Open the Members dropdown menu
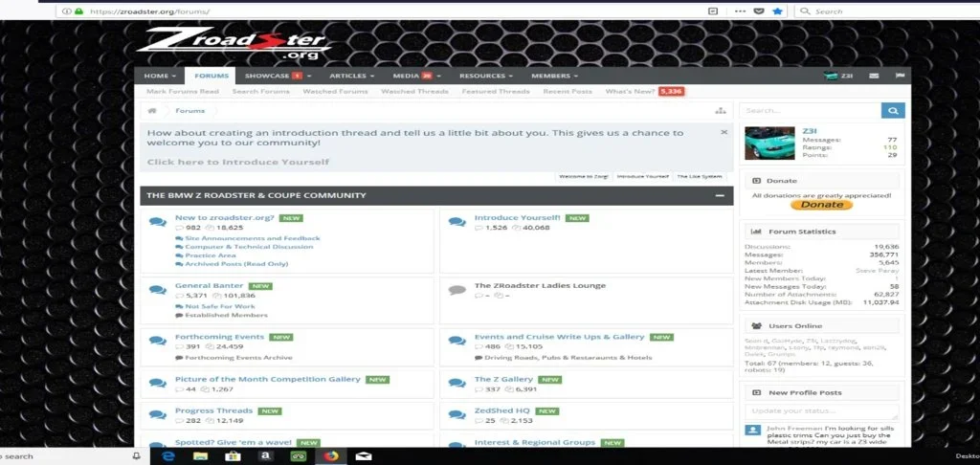 (554, 76)
